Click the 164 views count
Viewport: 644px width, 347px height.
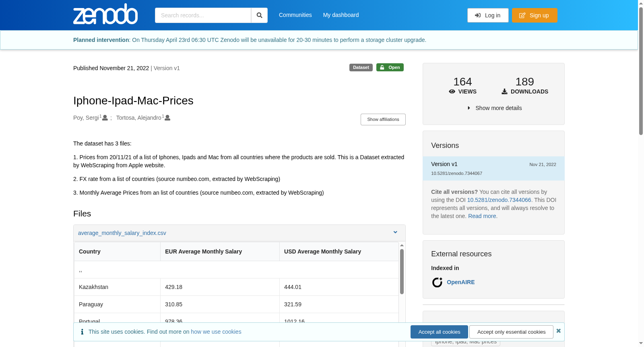[x=462, y=82]
